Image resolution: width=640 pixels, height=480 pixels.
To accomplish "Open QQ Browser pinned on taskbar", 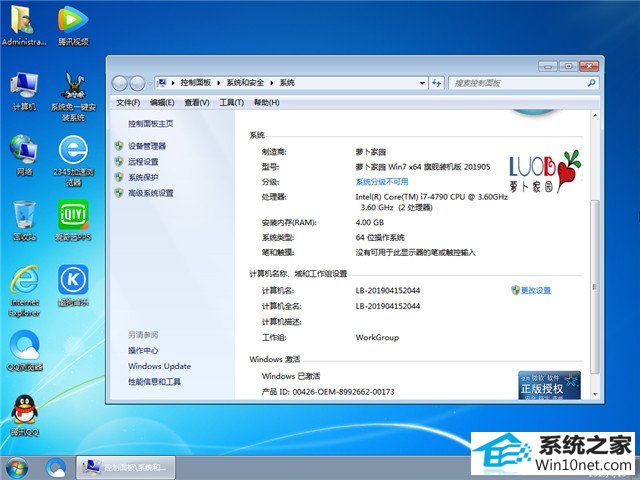I will [56, 468].
